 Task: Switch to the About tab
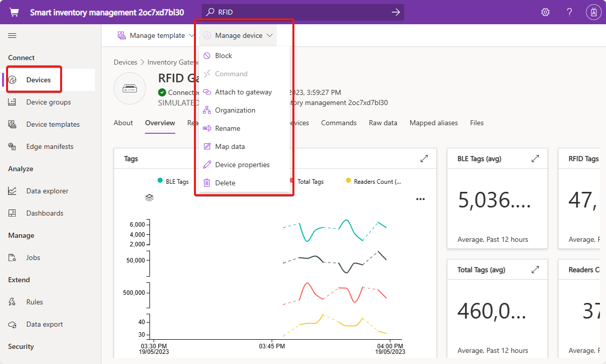point(123,123)
